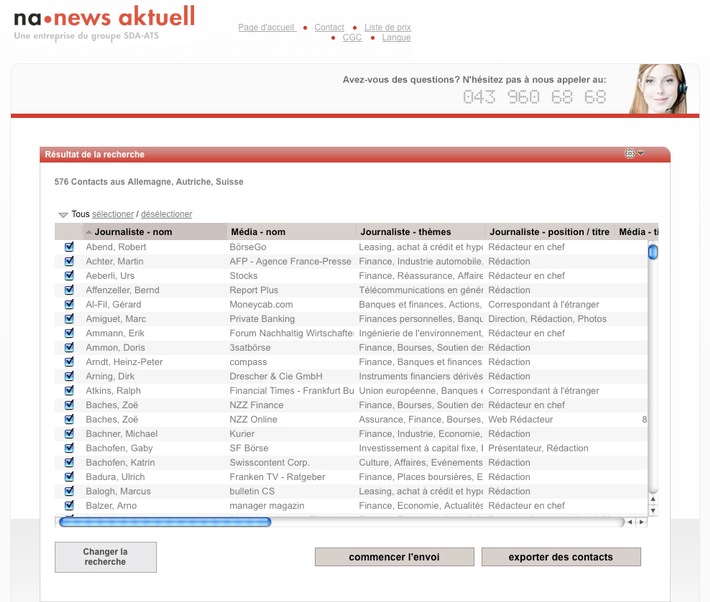Deselect the checkbox for Baches, Zoë at NZZ Online
710x602 pixels.
pyautogui.click(x=70, y=420)
